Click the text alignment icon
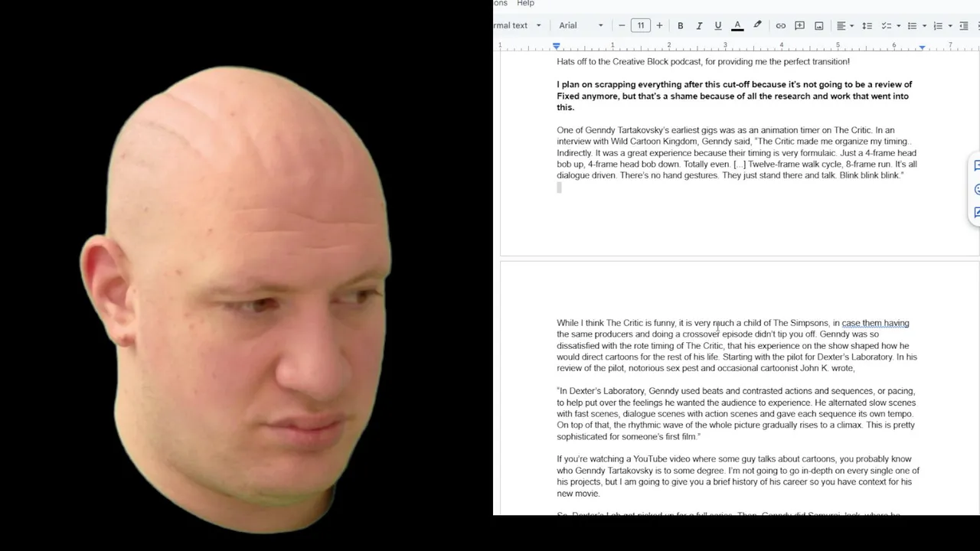Image resolution: width=980 pixels, height=551 pixels. (841, 25)
